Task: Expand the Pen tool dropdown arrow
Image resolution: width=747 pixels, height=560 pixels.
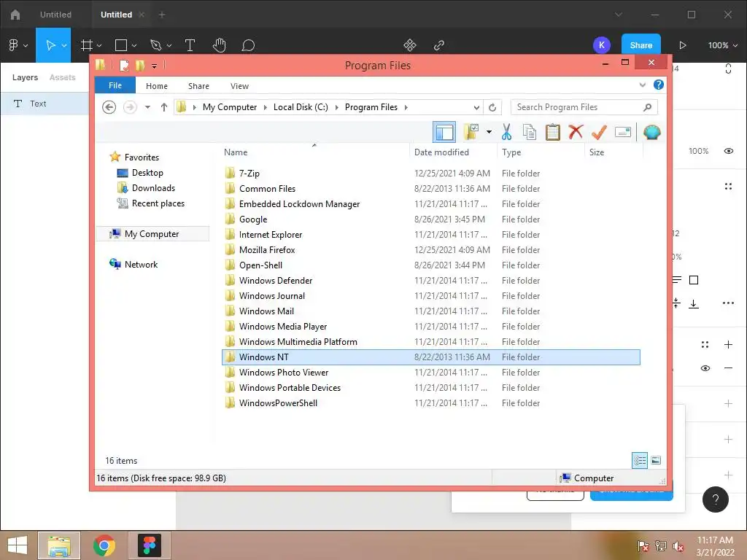Action: [169, 46]
